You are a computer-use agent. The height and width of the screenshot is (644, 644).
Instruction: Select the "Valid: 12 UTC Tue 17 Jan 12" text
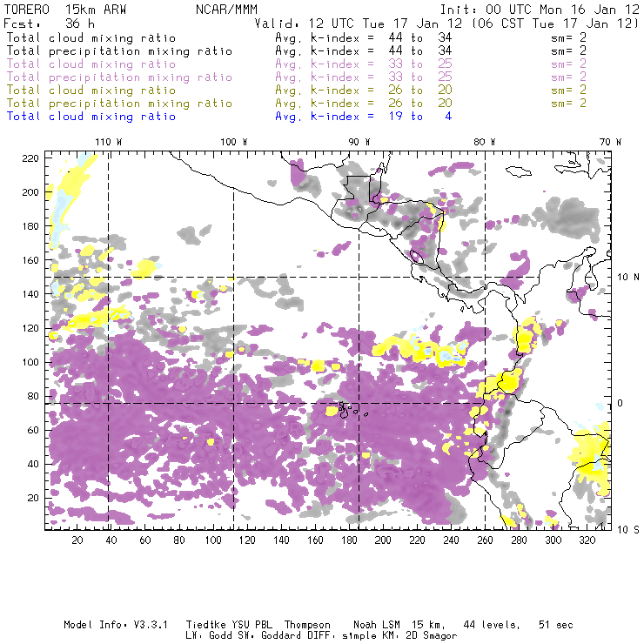(x=359, y=23)
